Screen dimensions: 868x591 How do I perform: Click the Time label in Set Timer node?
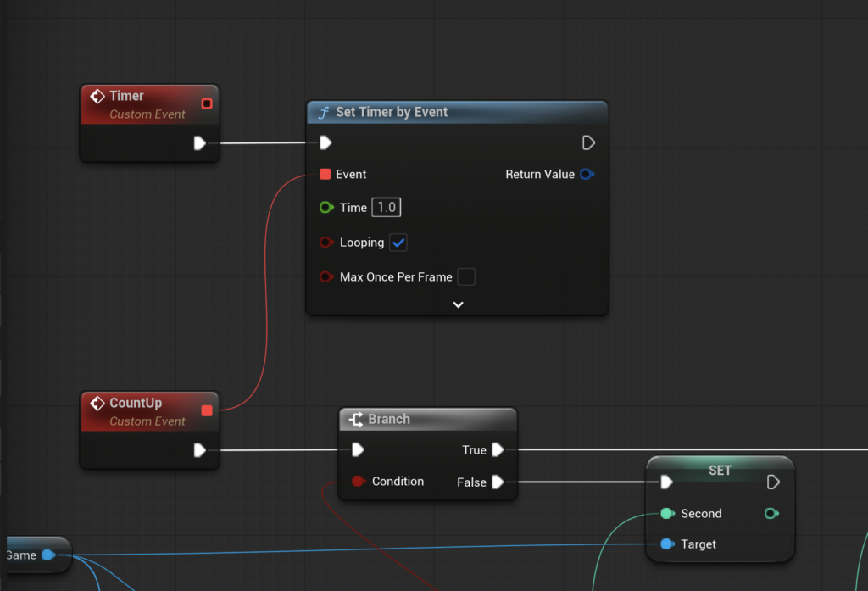(353, 208)
